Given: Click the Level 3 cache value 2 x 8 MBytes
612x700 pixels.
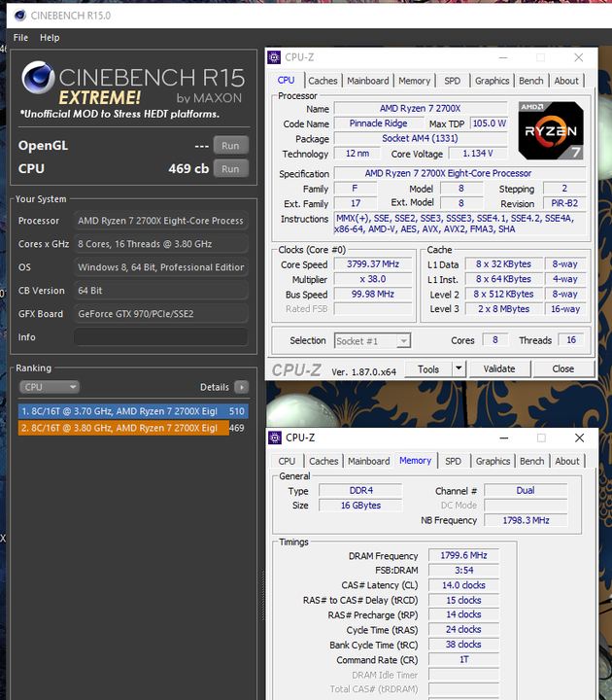Looking at the screenshot, I should tap(504, 309).
